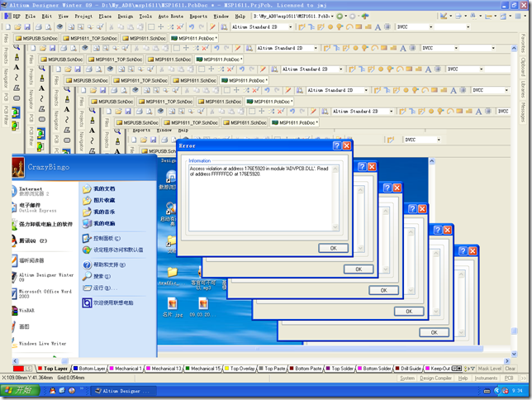Click Cut scissors icon in outermost main toolbar
The width and height of the screenshot is (532, 400).
(x=111, y=26)
